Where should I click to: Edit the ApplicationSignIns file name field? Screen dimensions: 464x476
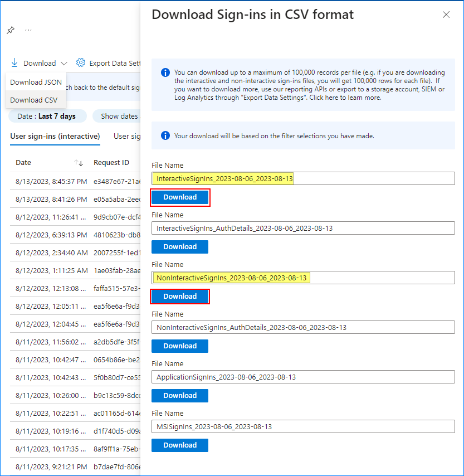(x=303, y=377)
